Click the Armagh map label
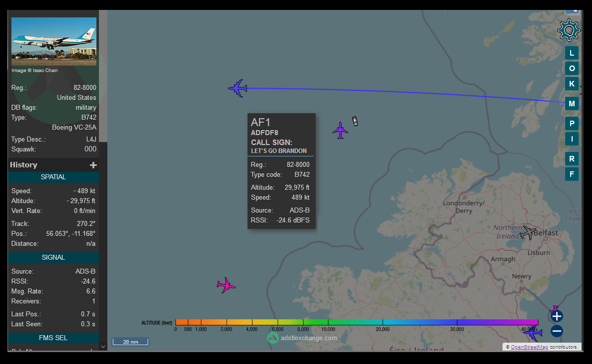The image size is (592, 364). [x=503, y=259]
